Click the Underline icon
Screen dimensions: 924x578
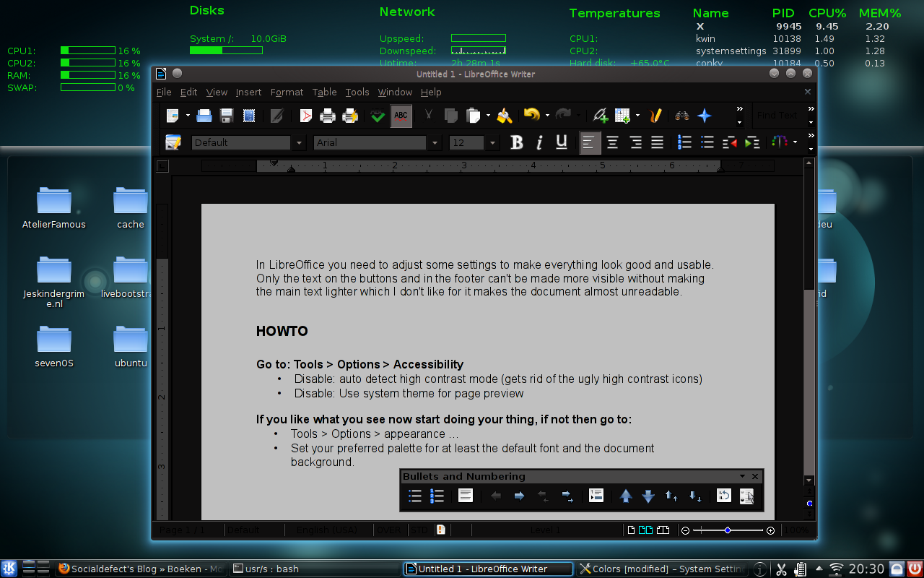pyautogui.click(x=562, y=142)
